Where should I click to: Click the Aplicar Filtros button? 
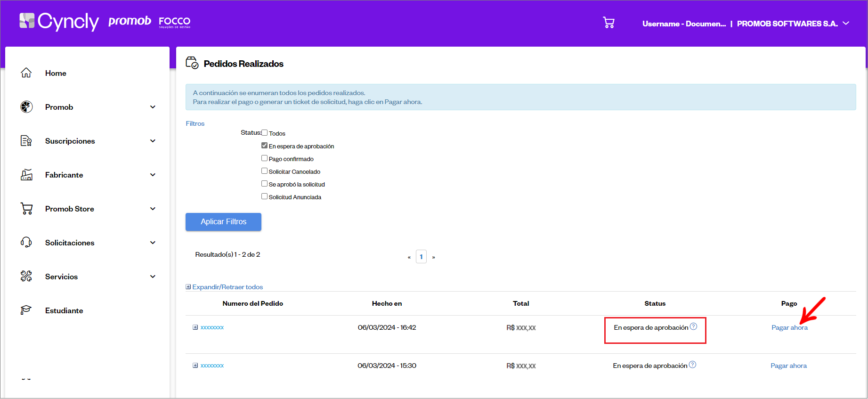click(x=223, y=222)
